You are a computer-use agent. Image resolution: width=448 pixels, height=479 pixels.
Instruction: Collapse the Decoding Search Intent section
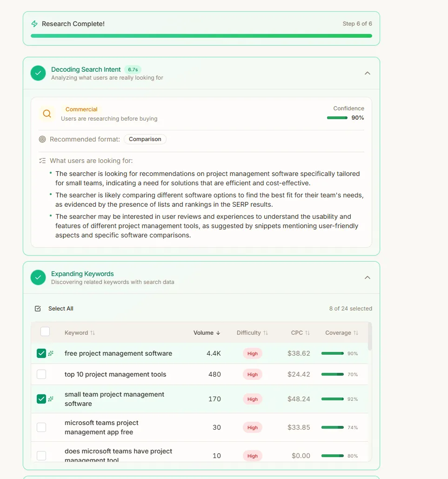pos(367,73)
